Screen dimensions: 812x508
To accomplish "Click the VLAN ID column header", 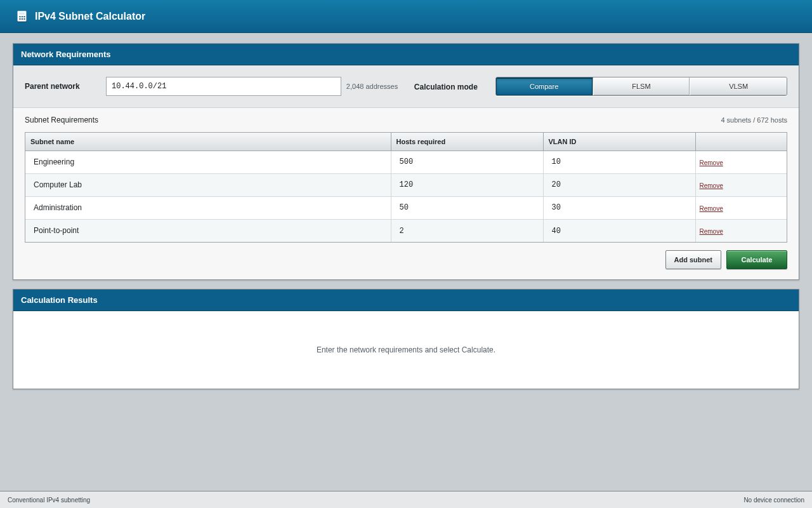I will (x=619, y=142).
